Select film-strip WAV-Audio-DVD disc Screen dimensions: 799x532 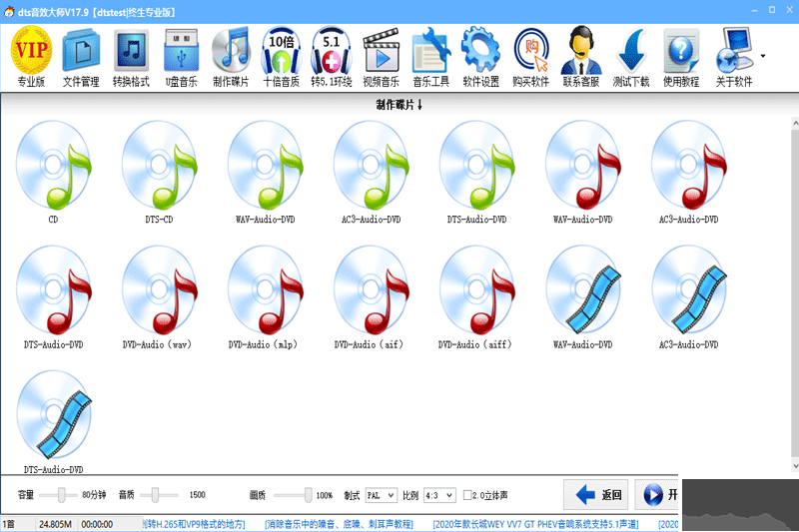pyautogui.click(x=583, y=297)
